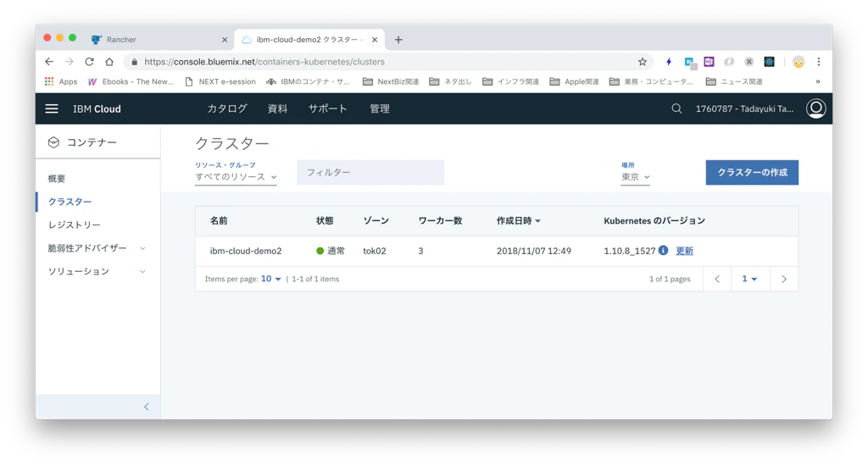Open the 管理 menu
Viewport: 868px width, 466px height.
point(380,108)
